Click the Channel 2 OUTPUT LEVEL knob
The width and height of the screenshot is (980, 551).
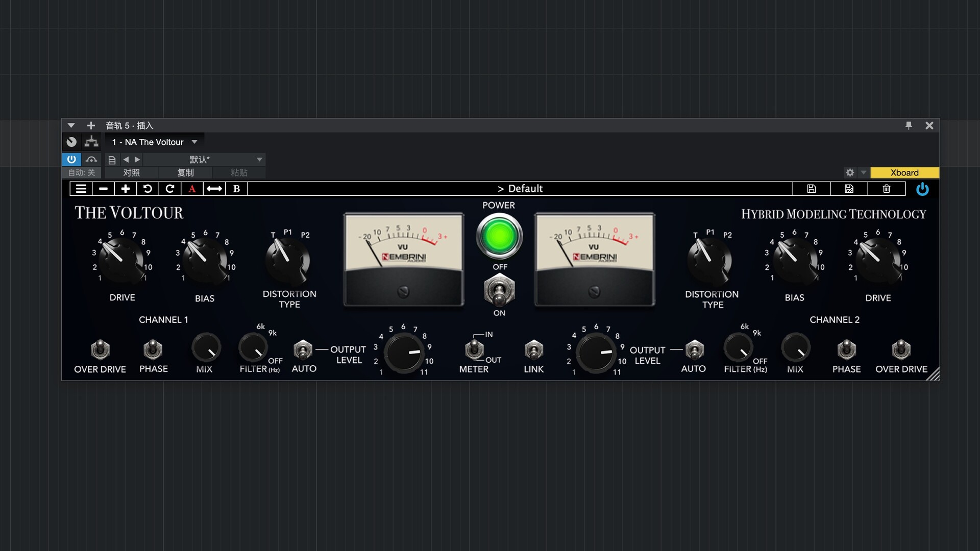(596, 353)
